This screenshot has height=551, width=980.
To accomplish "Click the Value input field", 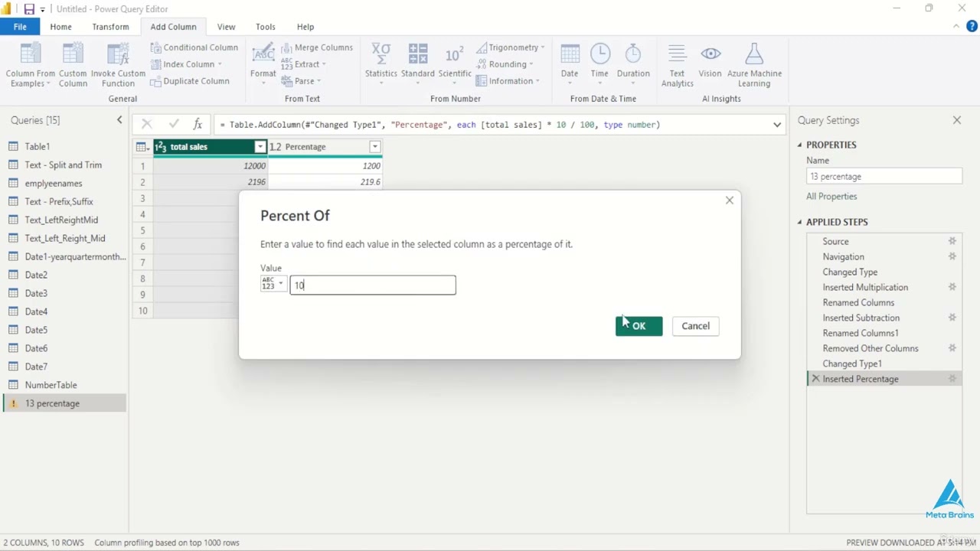I will 373,285.
